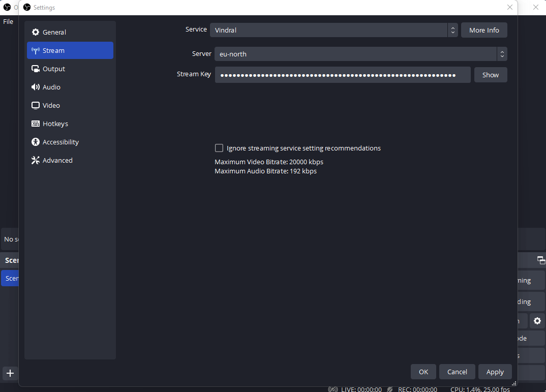Switch to the Advanced settings tab
The height and width of the screenshot is (392, 546).
click(x=70, y=160)
